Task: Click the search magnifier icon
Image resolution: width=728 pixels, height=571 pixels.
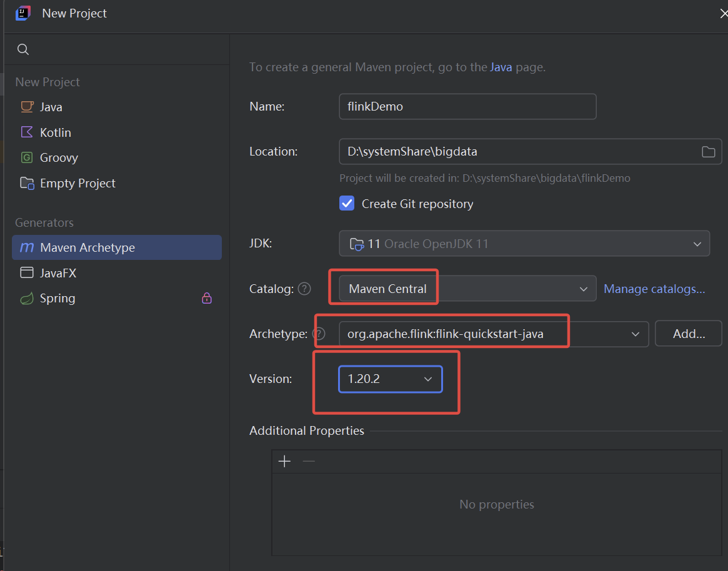Action: (22, 49)
